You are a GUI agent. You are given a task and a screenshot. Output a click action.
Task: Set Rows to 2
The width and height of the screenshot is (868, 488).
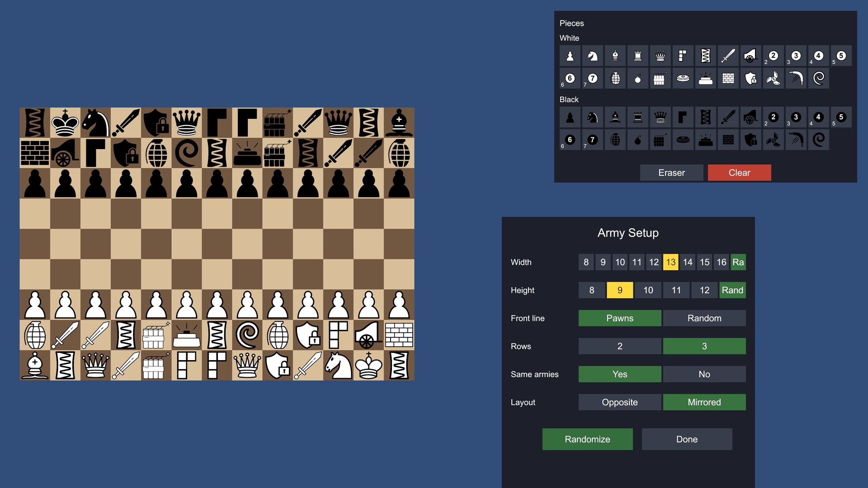[620, 346]
